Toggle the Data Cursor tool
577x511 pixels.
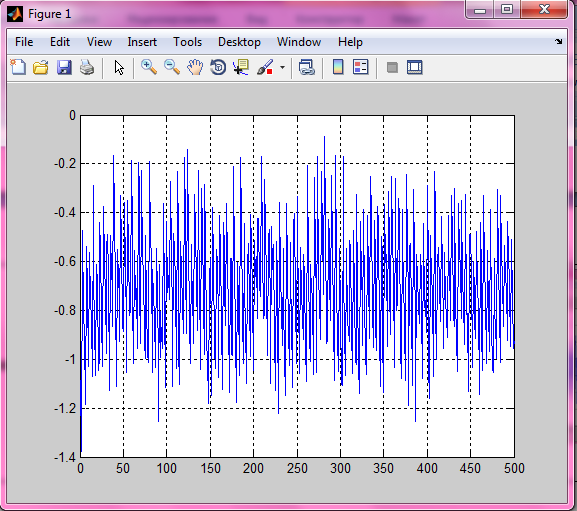(241, 67)
